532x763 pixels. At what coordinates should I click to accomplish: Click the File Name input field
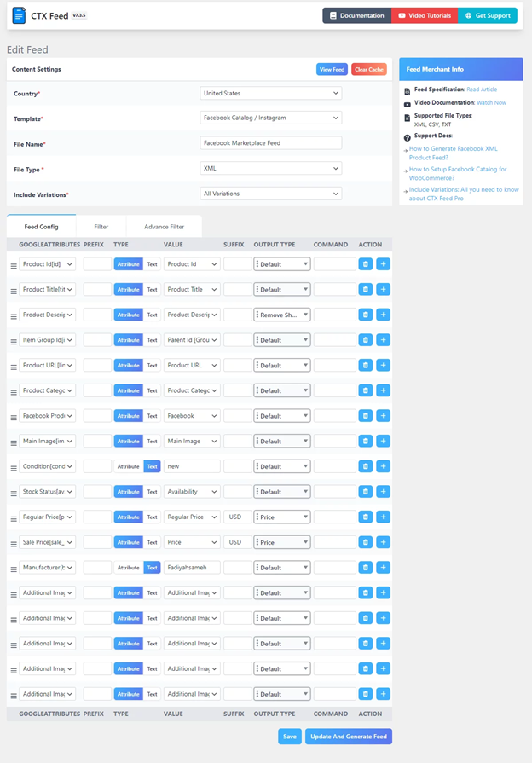coord(270,143)
